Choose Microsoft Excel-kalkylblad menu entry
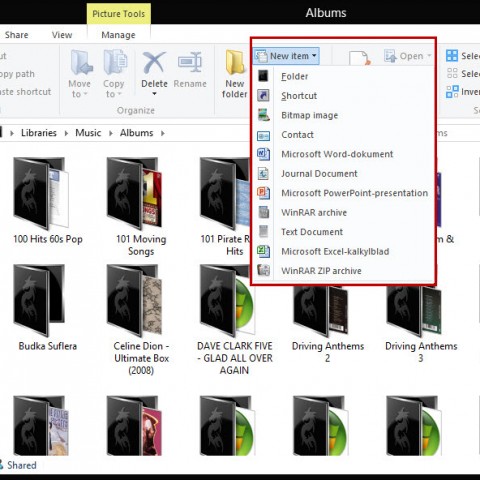Screen dimensions: 480x480 (x=343, y=251)
